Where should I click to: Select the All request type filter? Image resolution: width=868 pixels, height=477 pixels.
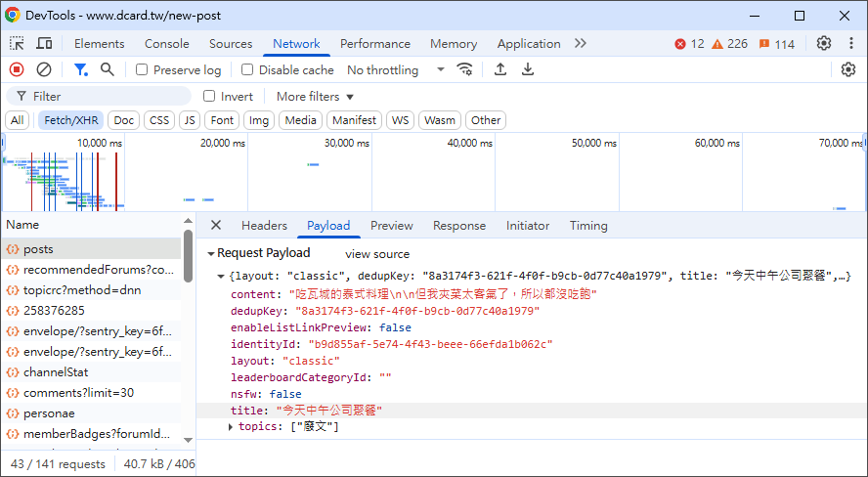coord(18,120)
